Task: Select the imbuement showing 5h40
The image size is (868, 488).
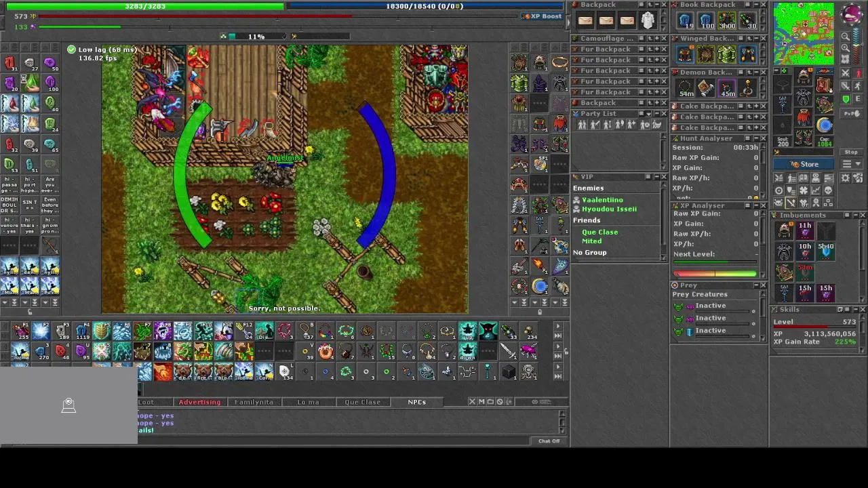Action: pos(826,251)
